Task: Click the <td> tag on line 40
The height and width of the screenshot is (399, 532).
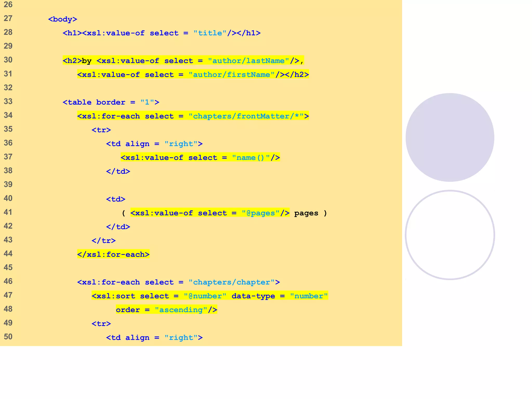Action: [x=116, y=199]
